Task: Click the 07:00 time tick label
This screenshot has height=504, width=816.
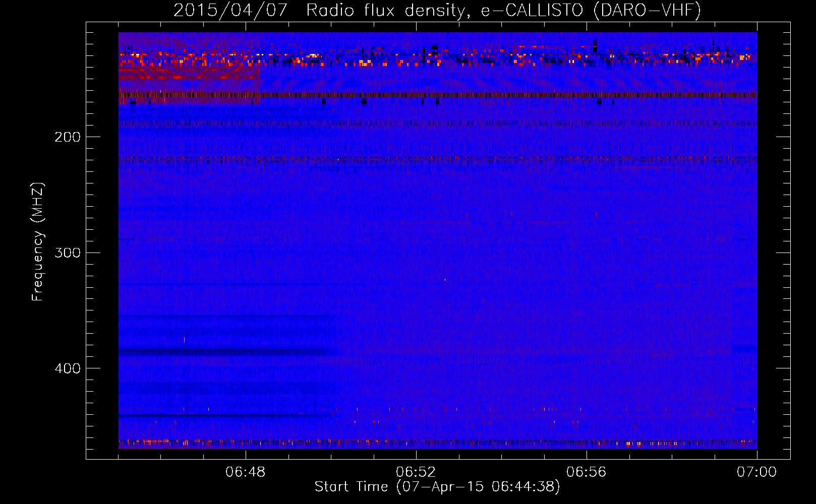Action: [x=756, y=472]
